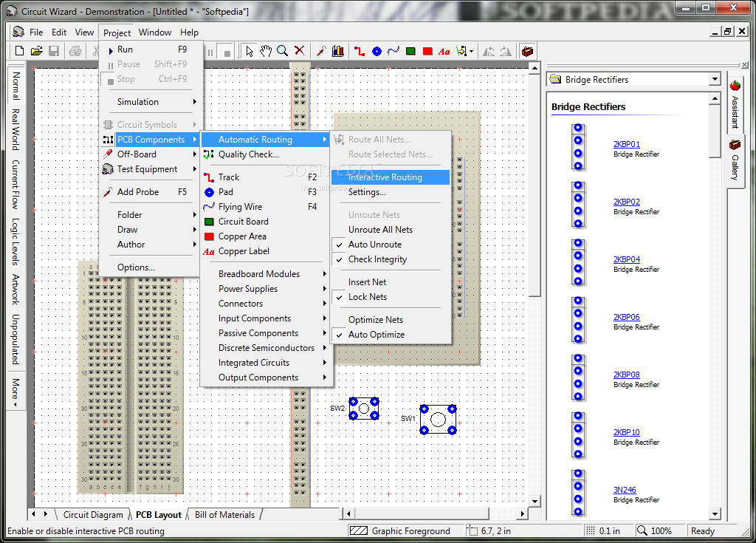Select the magnifier zoom tool
The height and width of the screenshot is (543, 756).
click(283, 51)
